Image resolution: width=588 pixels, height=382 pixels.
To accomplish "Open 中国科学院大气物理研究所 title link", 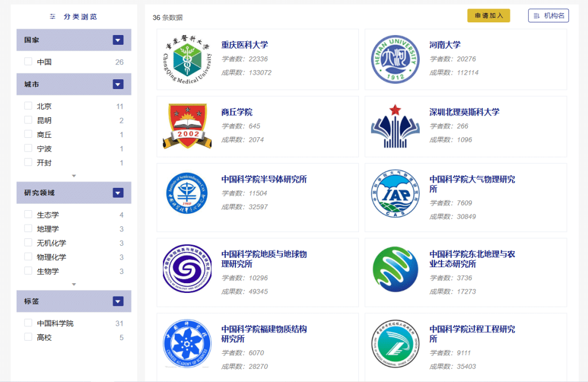I will 472,184.
